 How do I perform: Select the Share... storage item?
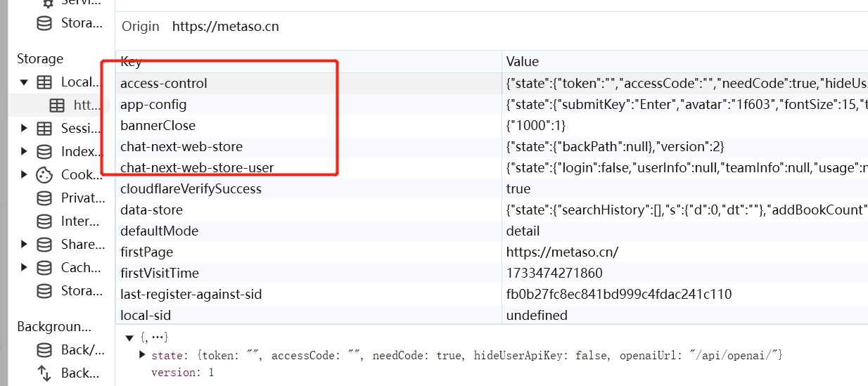tap(82, 245)
